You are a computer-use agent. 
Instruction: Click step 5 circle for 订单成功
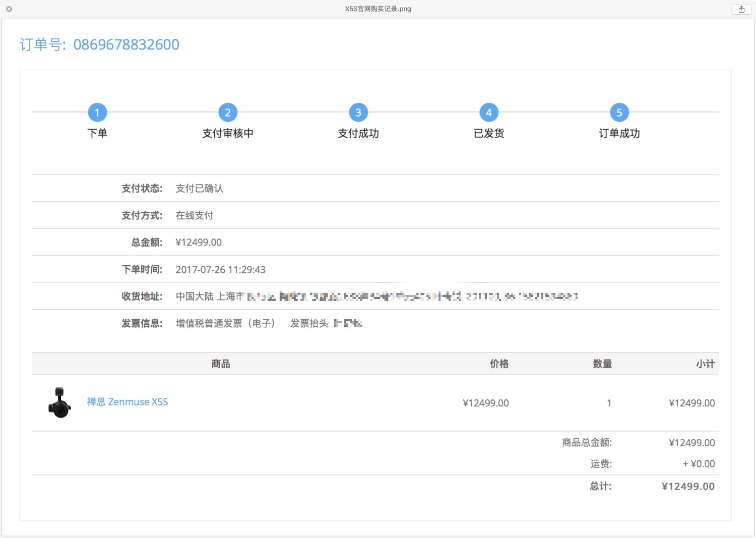[x=619, y=112]
